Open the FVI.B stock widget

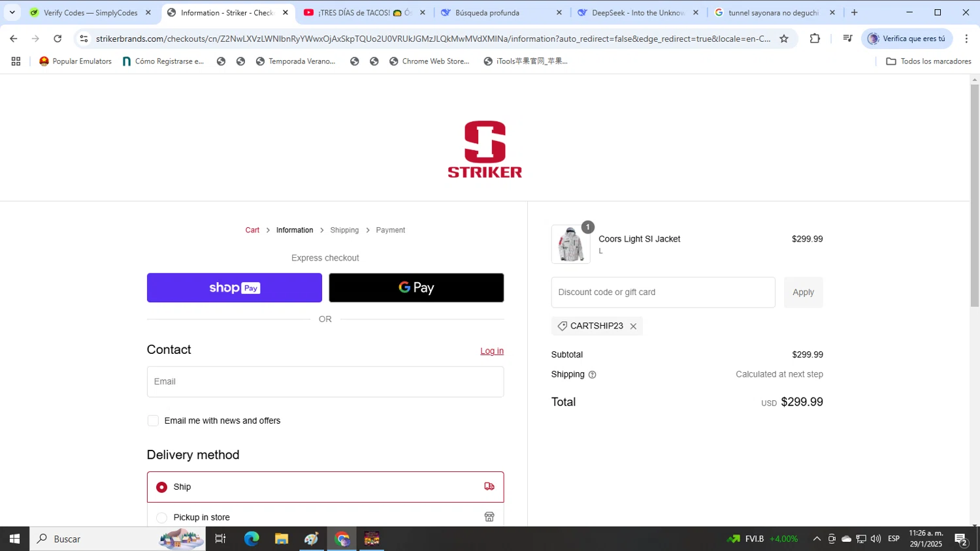point(763,539)
